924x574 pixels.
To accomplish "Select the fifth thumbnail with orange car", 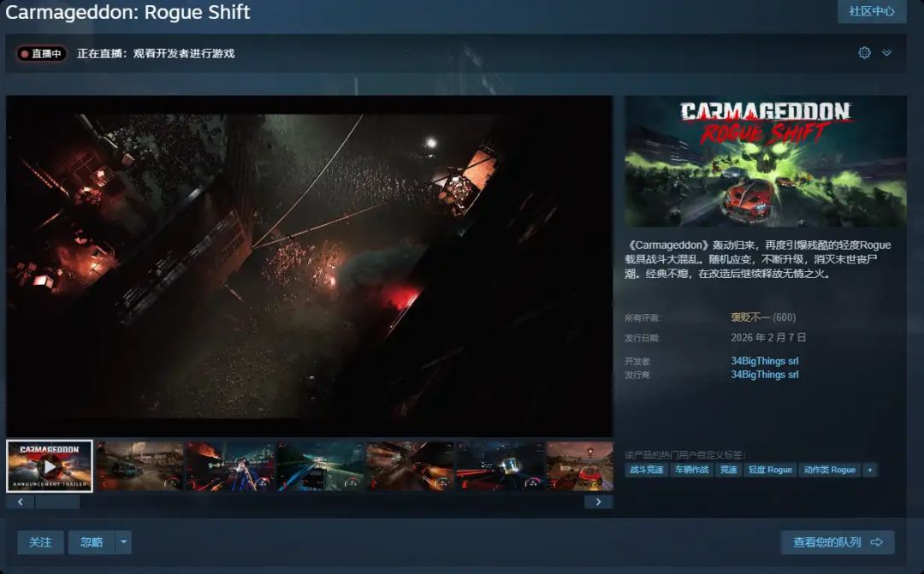I will [x=410, y=466].
